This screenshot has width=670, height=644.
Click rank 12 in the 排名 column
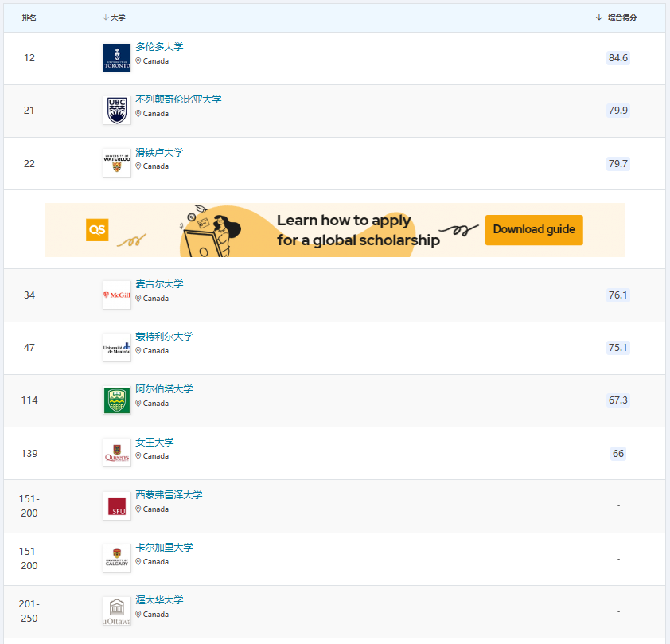point(29,57)
